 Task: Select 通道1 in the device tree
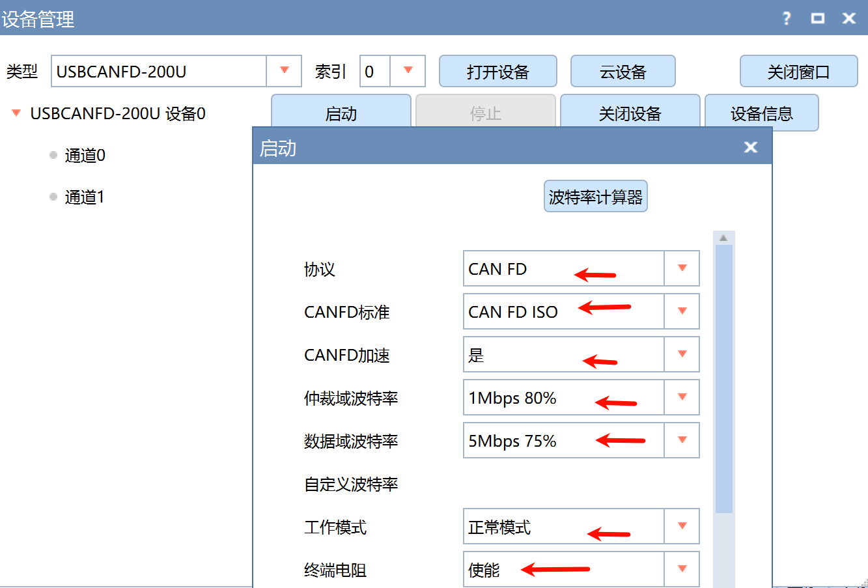pyautogui.click(x=85, y=197)
